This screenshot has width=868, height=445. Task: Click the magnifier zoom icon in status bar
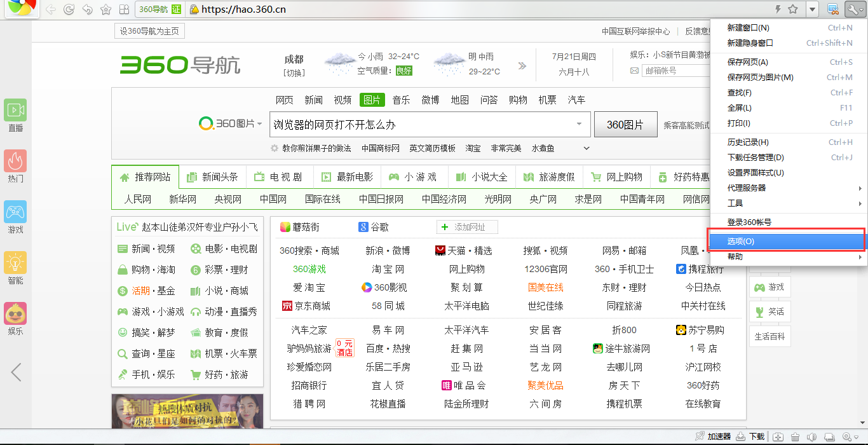pyautogui.click(x=847, y=437)
